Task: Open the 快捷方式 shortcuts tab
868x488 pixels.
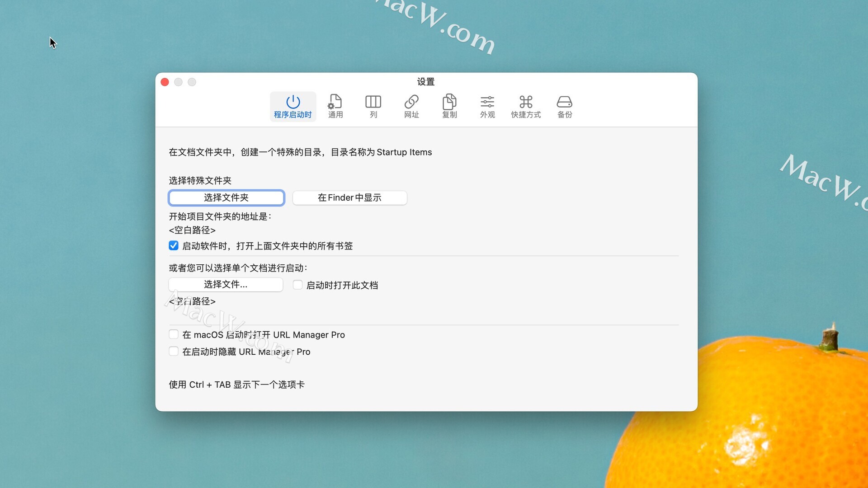Action: point(526,107)
